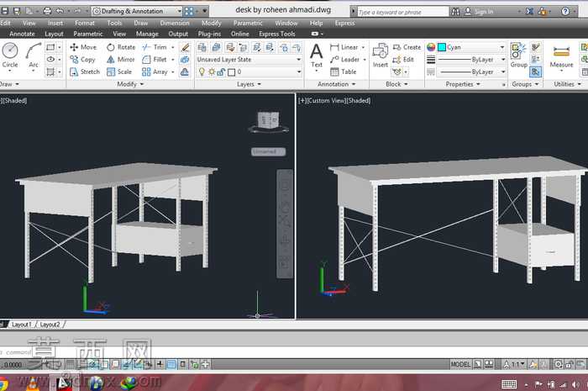Select the Arc drawing tool
The image size is (588, 391).
pyautogui.click(x=34, y=55)
